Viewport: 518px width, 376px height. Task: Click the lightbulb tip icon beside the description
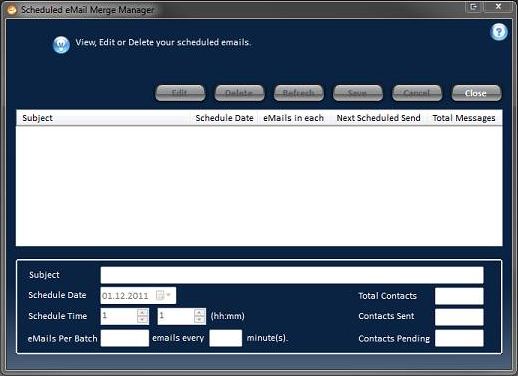point(61,45)
